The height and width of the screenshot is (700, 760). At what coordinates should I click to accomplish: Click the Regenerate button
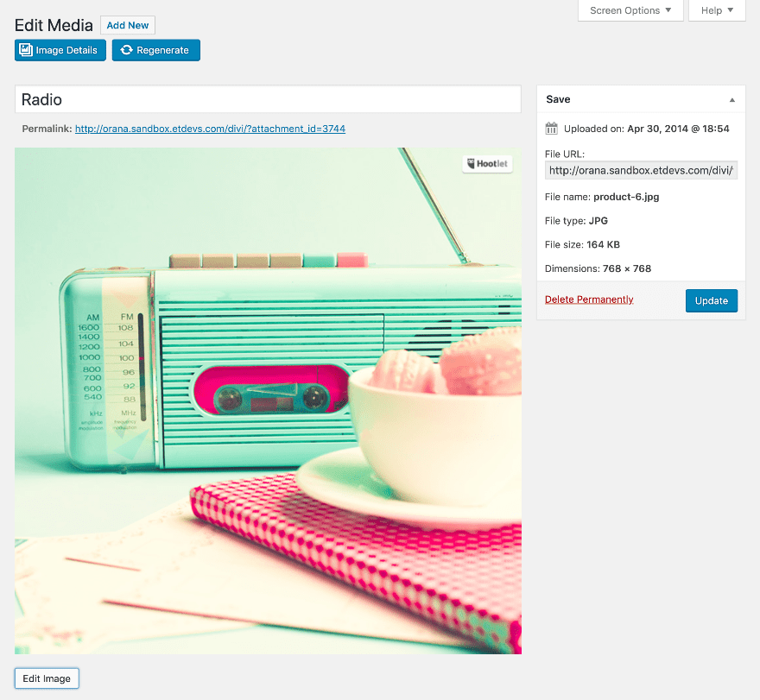pos(156,50)
